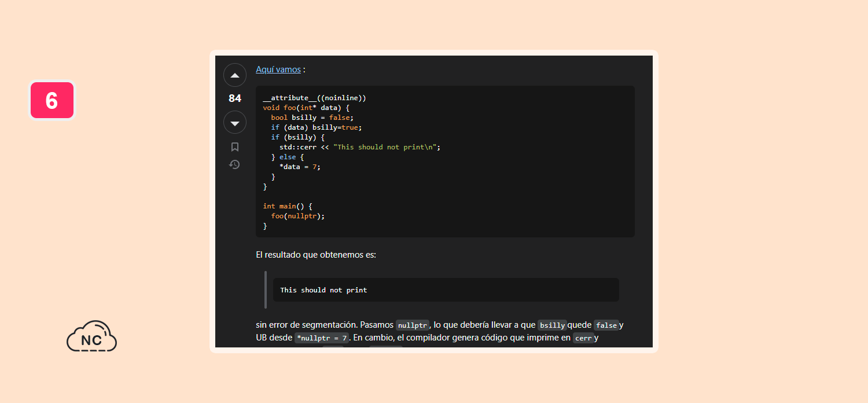Open the "Aquí vamos" link
The width and height of the screenshot is (868, 403).
[278, 69]
